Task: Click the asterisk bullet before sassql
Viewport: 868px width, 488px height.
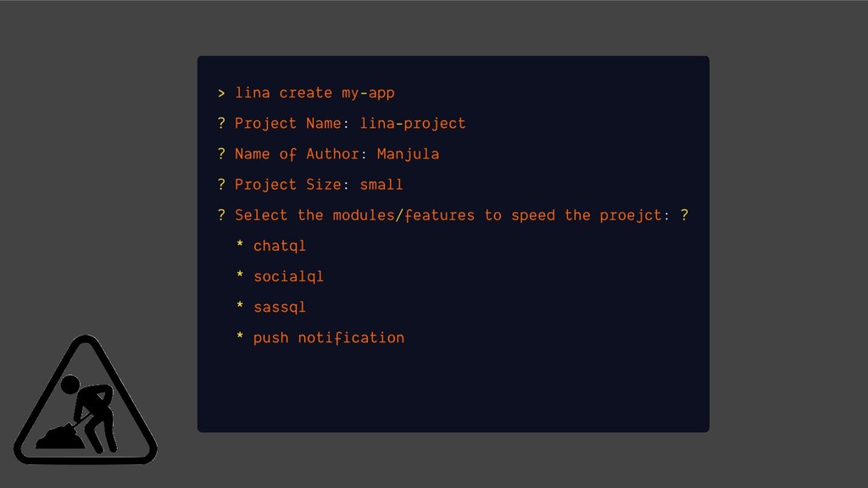Action: pyautogui.click(x=240, y=308)
